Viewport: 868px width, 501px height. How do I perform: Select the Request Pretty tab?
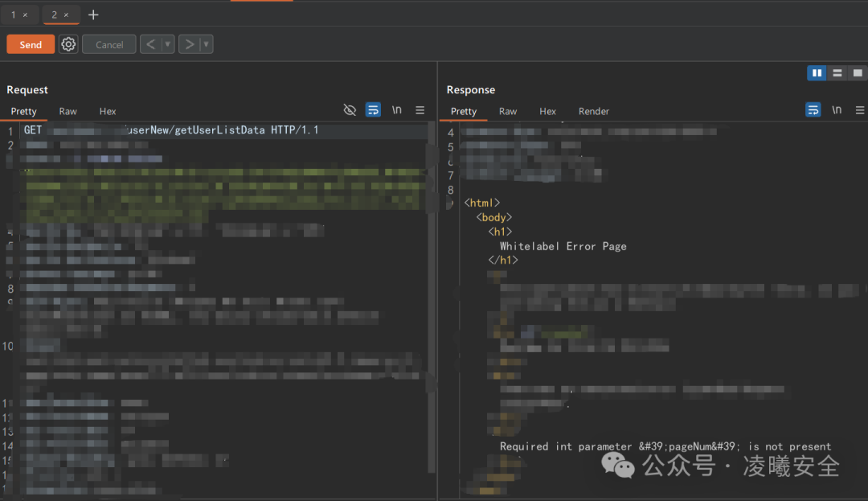(x=24, y=111)
